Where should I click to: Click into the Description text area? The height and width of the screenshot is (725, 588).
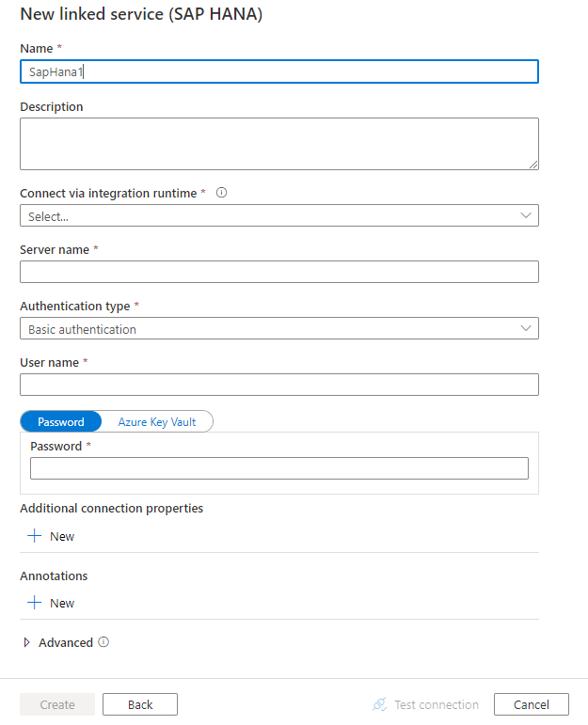pos(278,144)
